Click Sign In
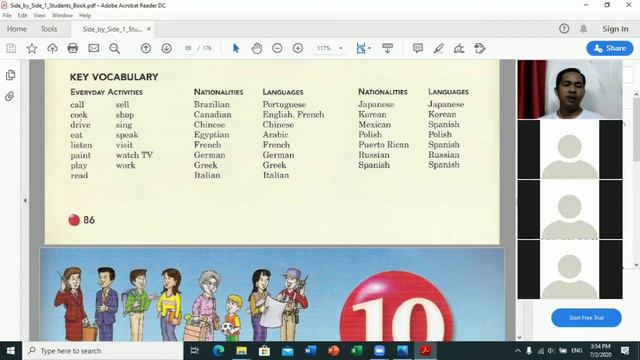640x360 pixels. (x=615, y=29)
